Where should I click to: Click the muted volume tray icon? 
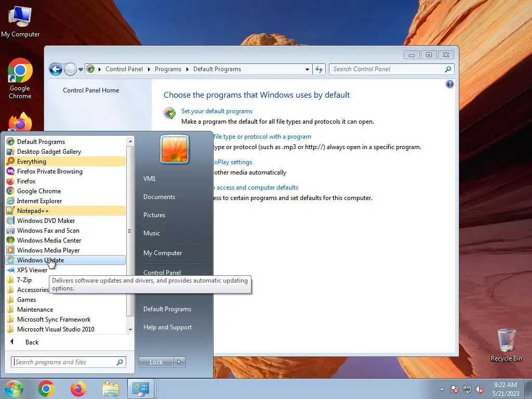(480, 389)
